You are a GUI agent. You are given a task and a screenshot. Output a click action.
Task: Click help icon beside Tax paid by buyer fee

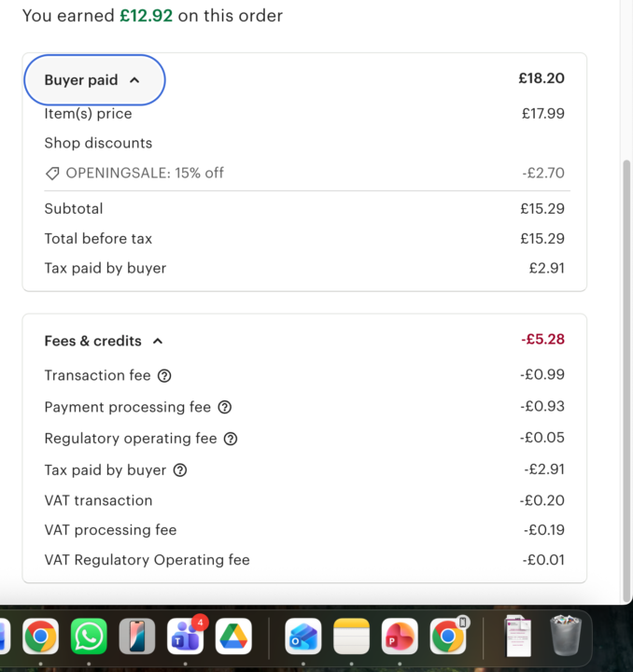coord(180,470)
